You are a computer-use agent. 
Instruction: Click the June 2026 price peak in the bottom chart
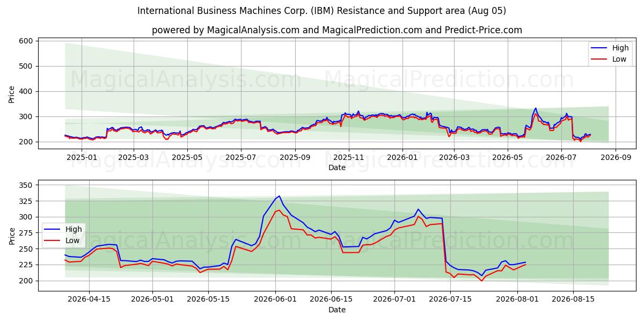(x=279, y=196)
